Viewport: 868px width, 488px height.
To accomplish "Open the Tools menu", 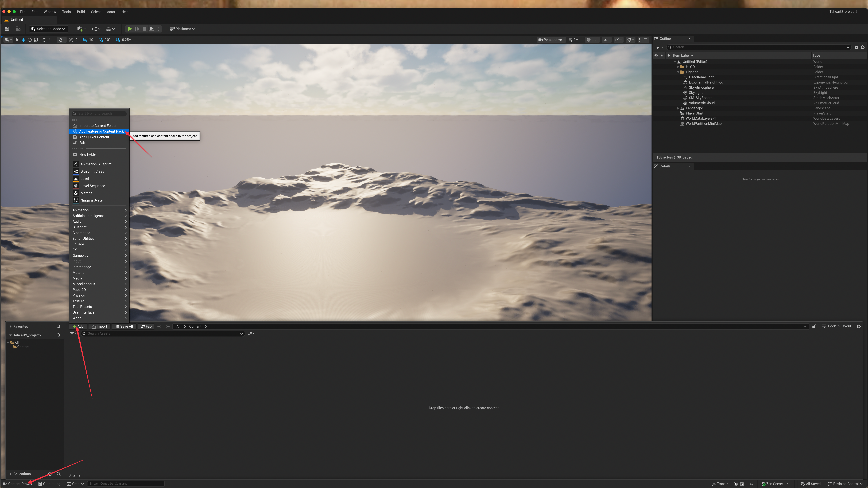I will (66, 12).
